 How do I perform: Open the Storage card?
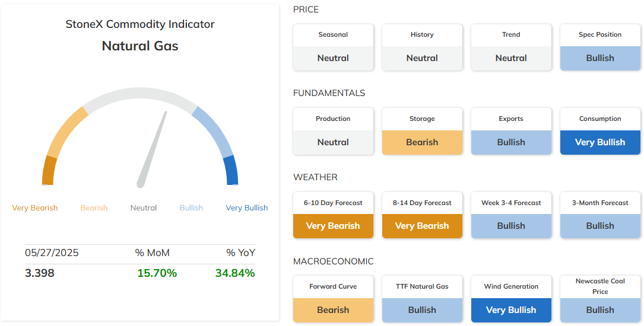pos(422,131)
